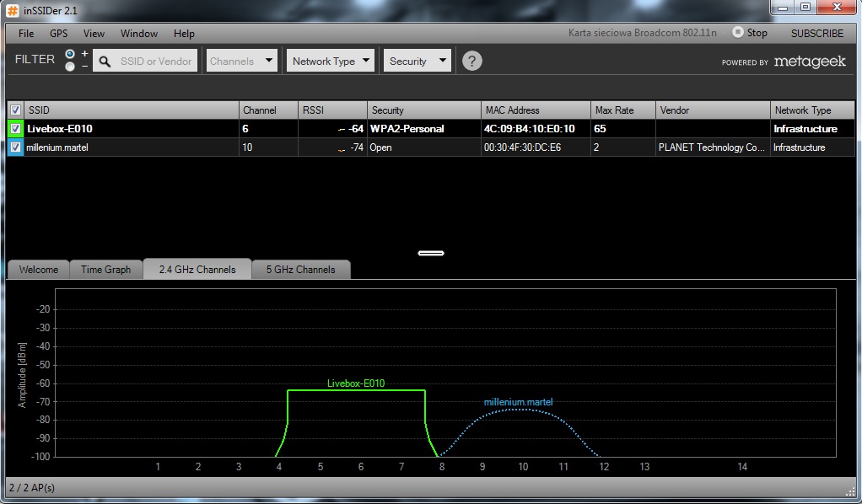Click the 2 / 2 AP(s) status text
The width and height of the screenshot is (862, 504).
click(x=32, y=487)
